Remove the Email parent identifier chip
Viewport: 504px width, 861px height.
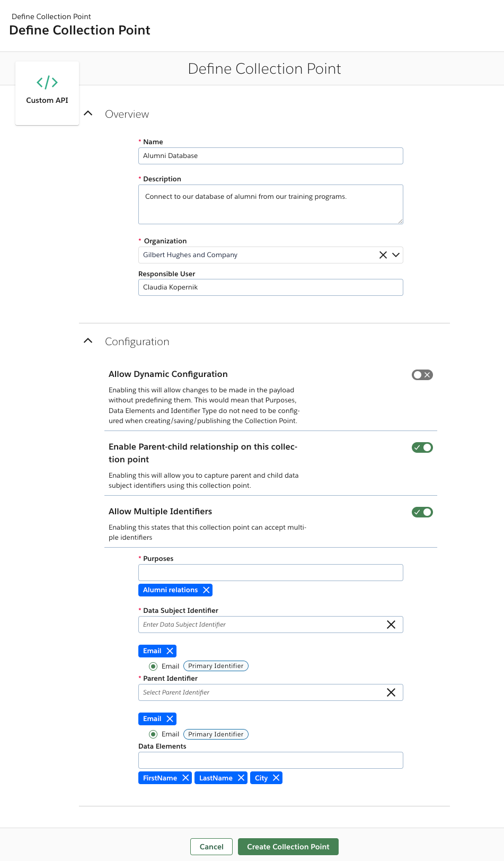pyautogui.click(x=171, y=718)
